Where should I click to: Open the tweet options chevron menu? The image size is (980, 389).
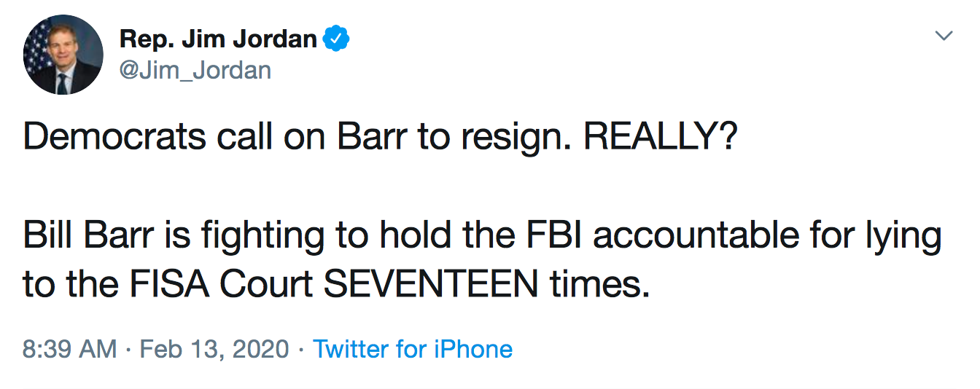pos(944,36)
